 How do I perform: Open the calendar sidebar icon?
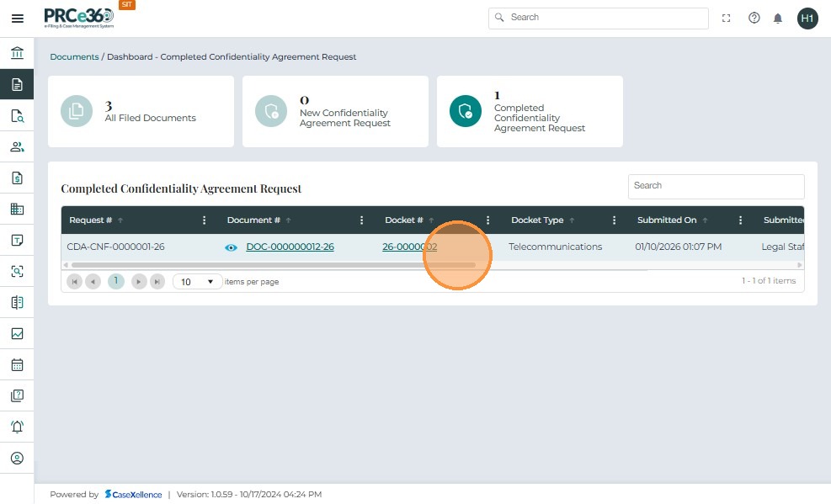17,365
